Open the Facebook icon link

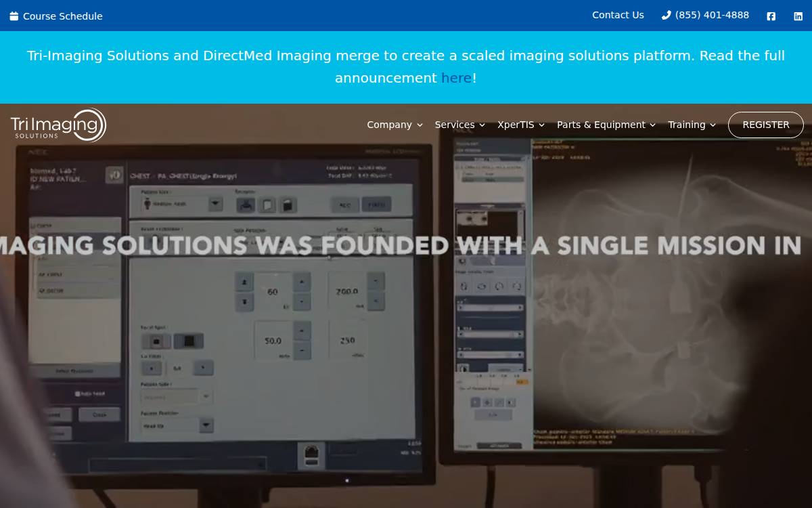click(771, 16)
